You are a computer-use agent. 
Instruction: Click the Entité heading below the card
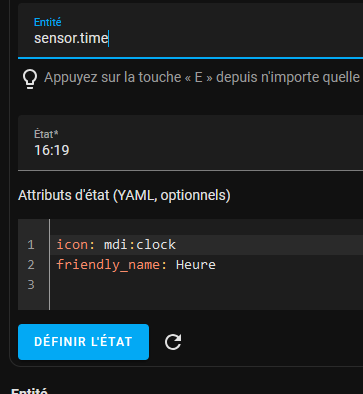point(29,391)
